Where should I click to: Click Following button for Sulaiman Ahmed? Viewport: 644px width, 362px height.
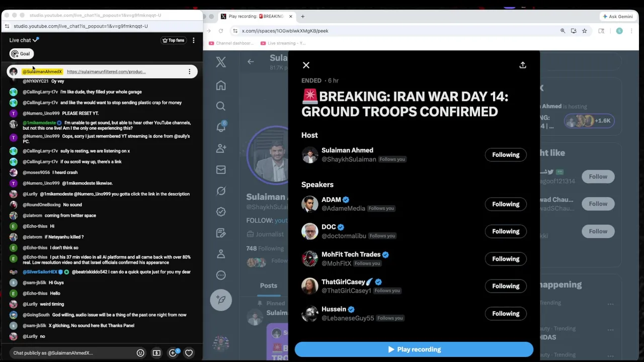(x=506, y=155)
